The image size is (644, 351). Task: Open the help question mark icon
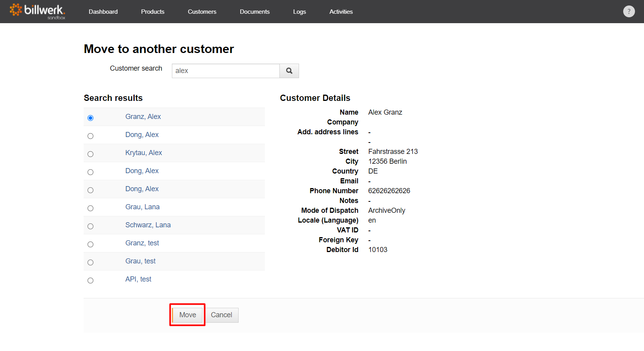(629, 11)
